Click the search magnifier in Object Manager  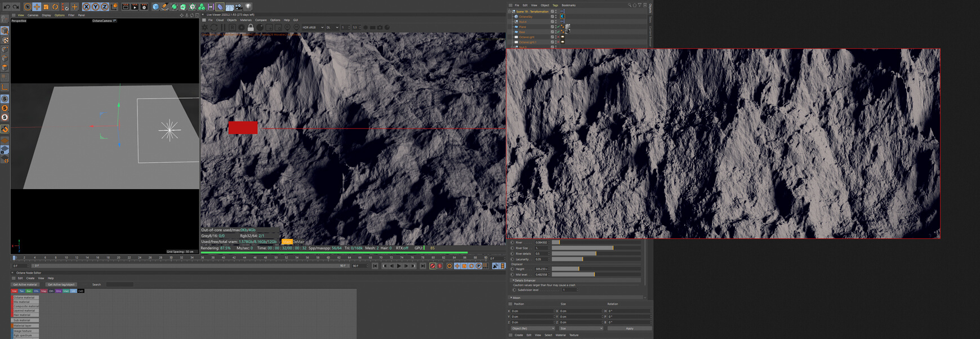tap(630, 5)
